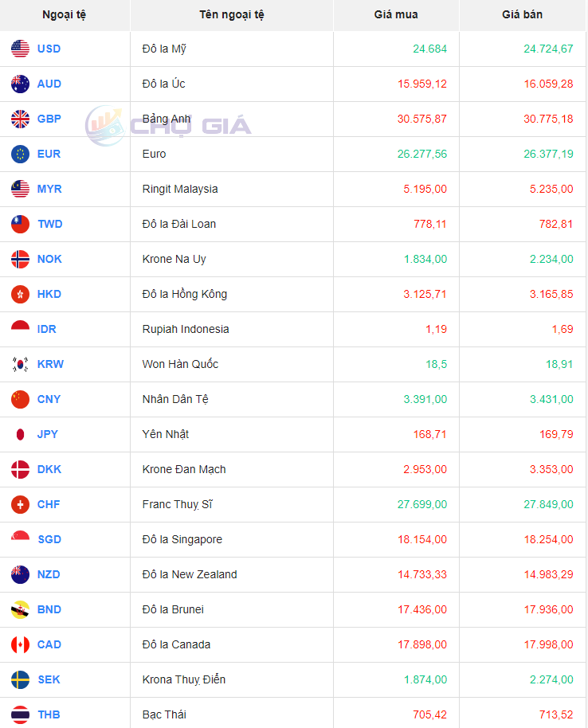This screenshot has height=728, width=588.
Task: Select the SGD currency code link
Action: tap(49, 539)
